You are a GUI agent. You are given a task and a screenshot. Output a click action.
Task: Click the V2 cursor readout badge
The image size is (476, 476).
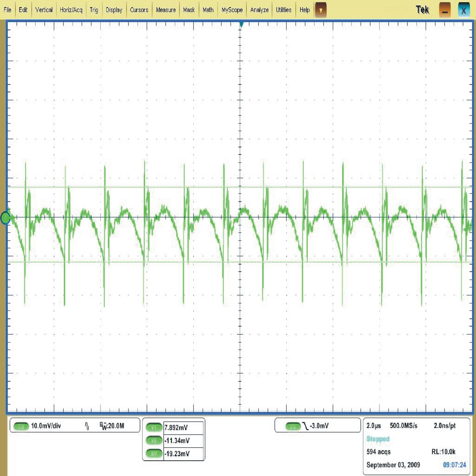point(154,440)
